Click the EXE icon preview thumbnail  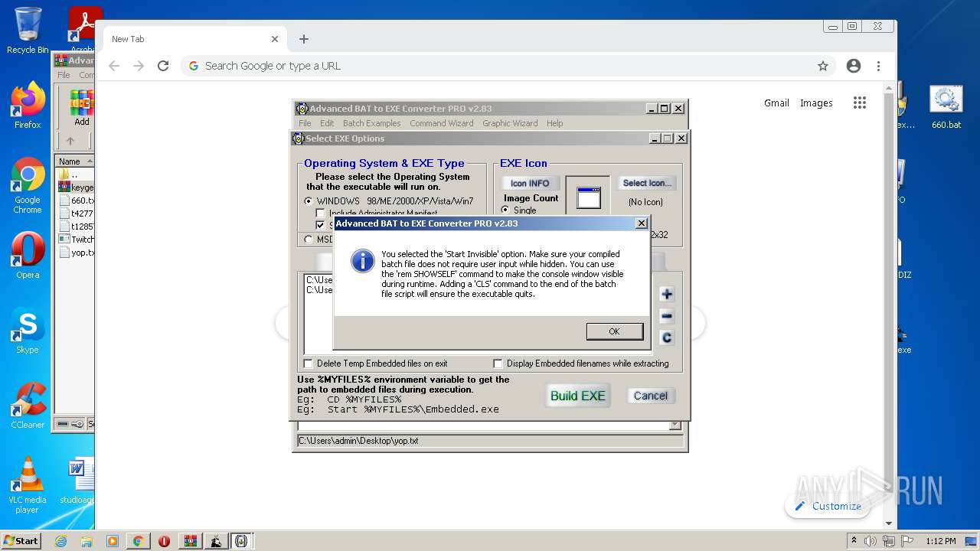click(588, 197)
